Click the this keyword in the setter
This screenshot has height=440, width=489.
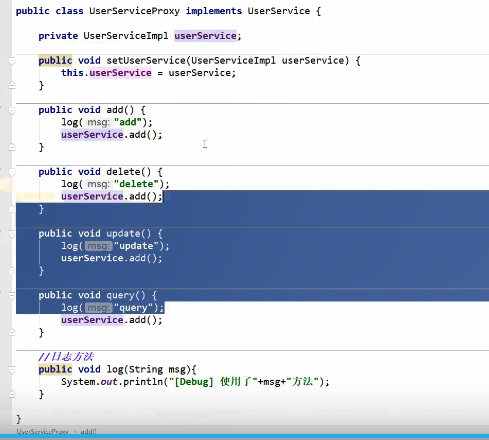point(72,73)
